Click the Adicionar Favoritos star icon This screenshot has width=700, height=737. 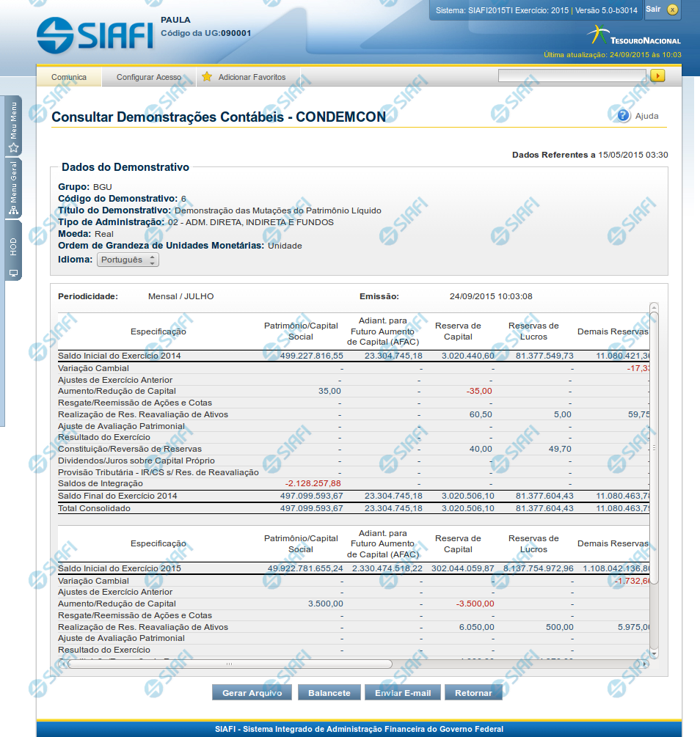tap(207, 77)
